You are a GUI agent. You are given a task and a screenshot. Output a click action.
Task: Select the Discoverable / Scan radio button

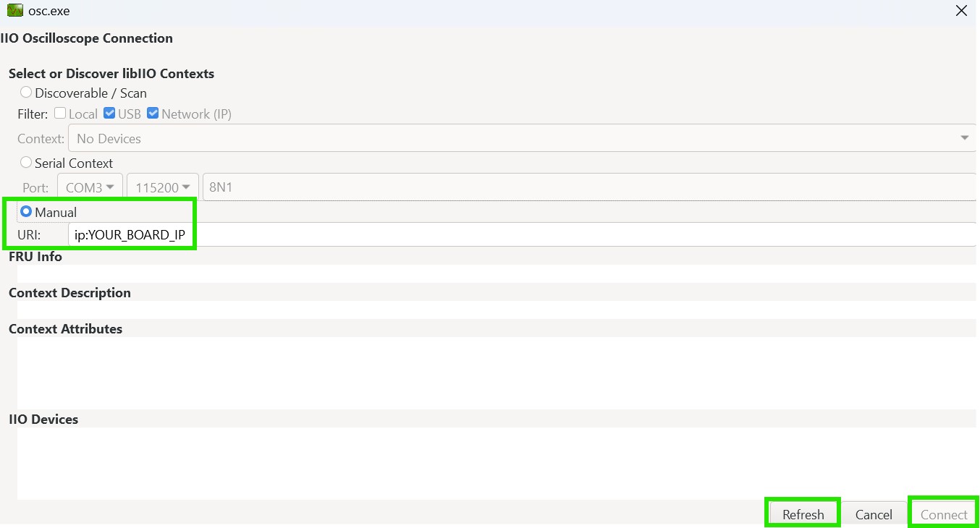26,93
